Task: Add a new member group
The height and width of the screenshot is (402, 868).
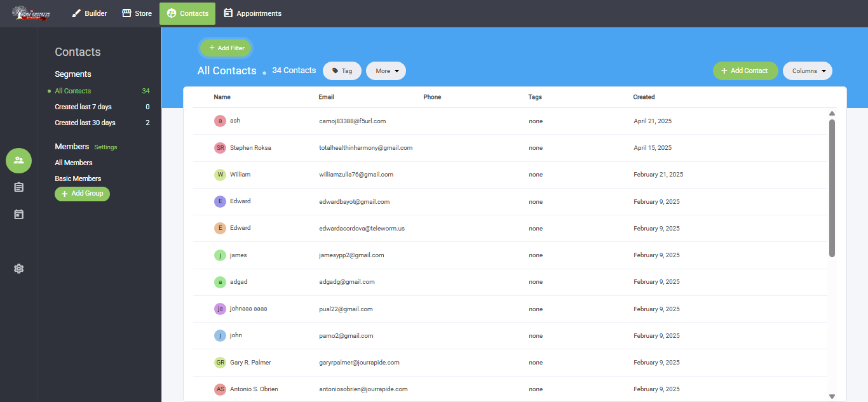Action: coord(82,194)
